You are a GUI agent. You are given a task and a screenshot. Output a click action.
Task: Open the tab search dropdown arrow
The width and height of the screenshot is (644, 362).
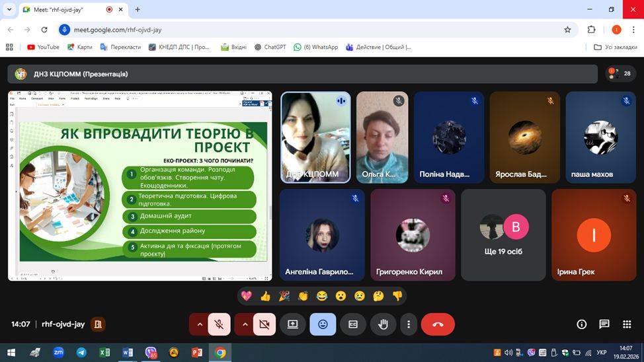coord(9,9)
